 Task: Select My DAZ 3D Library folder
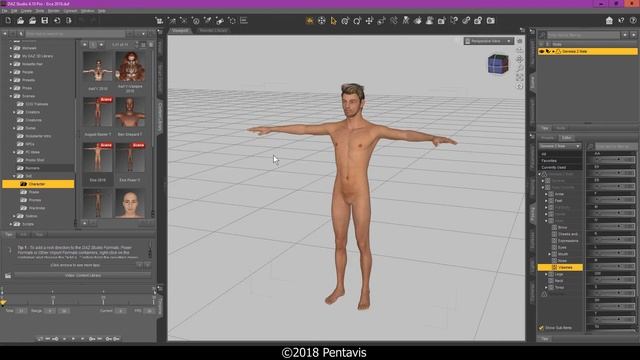(38, 56)
